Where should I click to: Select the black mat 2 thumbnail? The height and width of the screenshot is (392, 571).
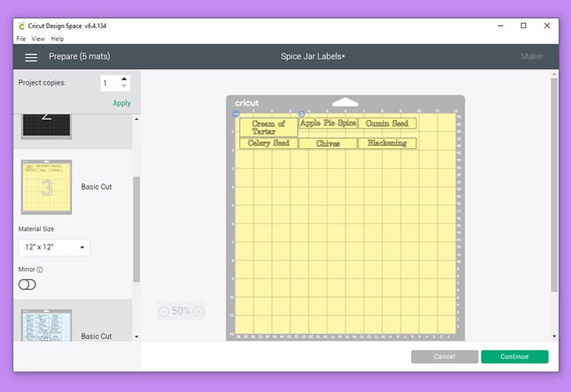tap(46, 126)
